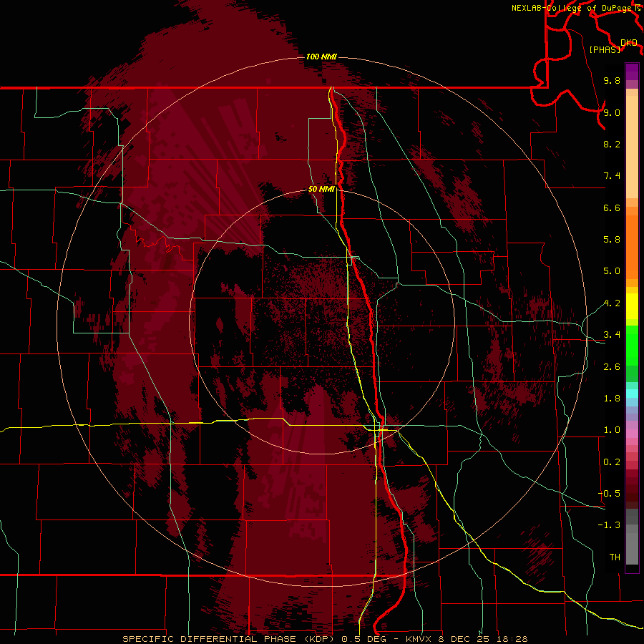Click the 100 NMI range ring label
This screenshot has width=644, height=644.
[x=321, y=57]
